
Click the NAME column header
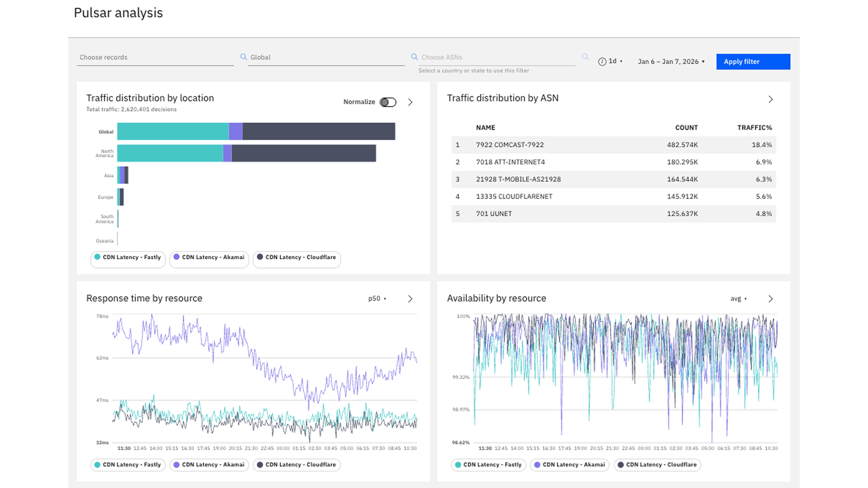pos(485,128)
